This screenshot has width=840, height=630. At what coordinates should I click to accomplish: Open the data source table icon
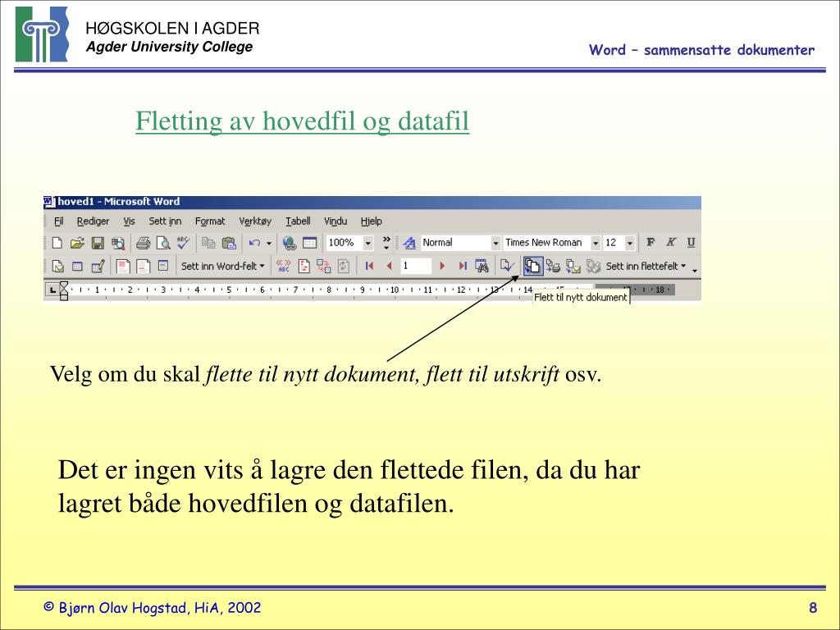[x=77, y=266]
